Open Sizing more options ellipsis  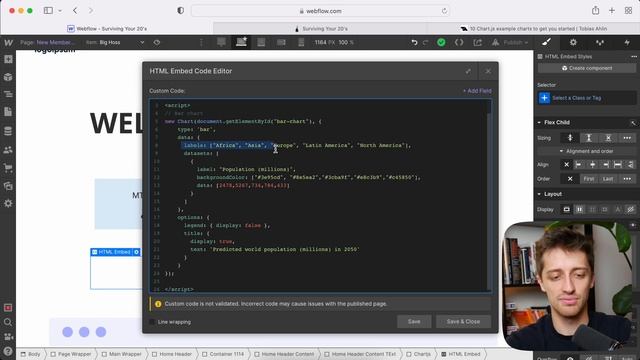coord(627,138)
